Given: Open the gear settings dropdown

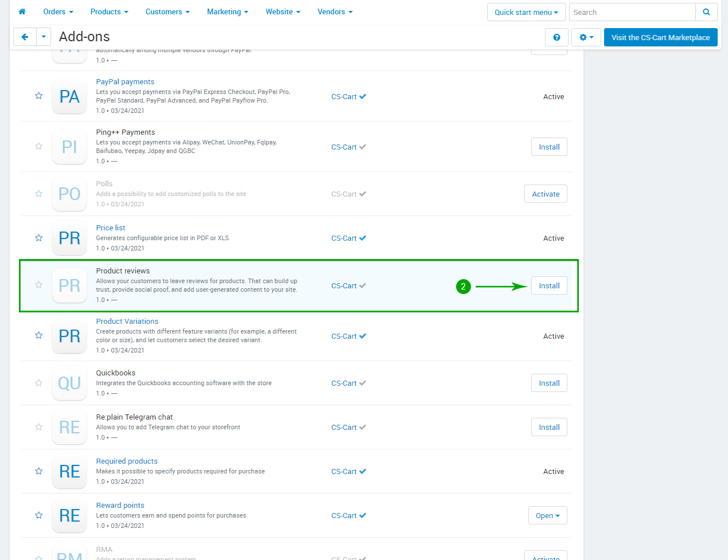Looking at the screenshot, I should click(x=586, y=37).
